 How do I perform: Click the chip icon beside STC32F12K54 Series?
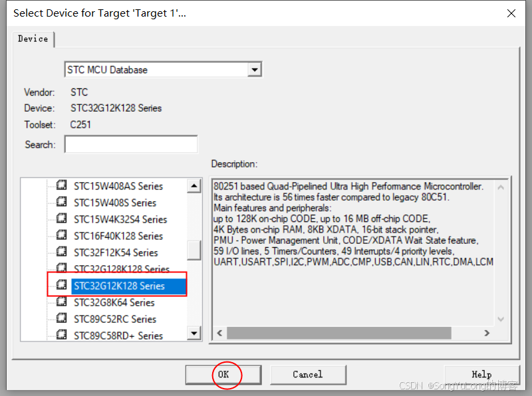[61, 252]
